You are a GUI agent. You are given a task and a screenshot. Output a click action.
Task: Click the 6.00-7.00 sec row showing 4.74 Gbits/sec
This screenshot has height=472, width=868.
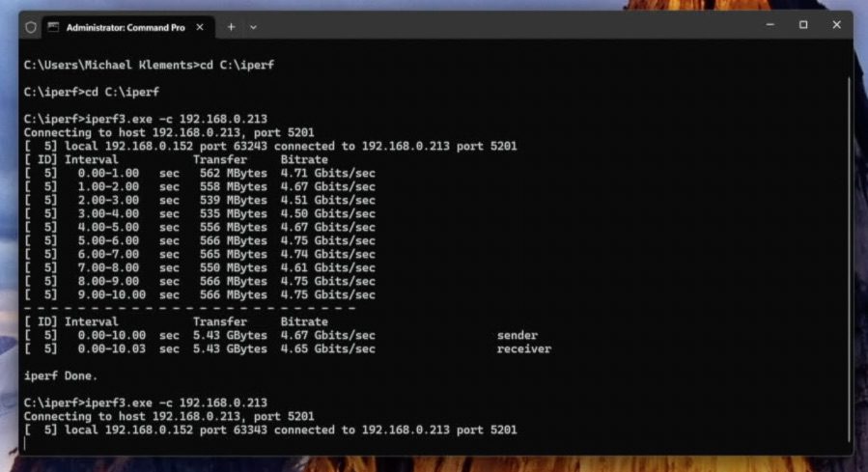coord(199,254)
